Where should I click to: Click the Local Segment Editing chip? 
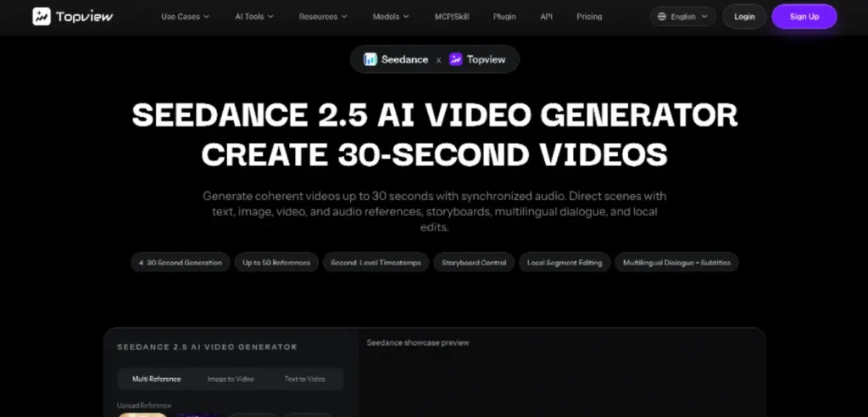pyautogui.click(x=565, y=263)
